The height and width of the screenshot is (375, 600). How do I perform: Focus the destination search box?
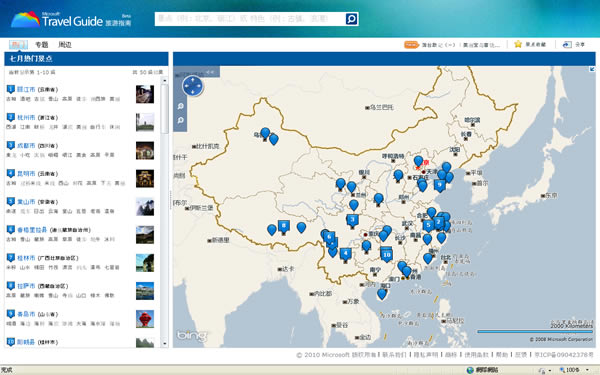click(x=250, y=19)
